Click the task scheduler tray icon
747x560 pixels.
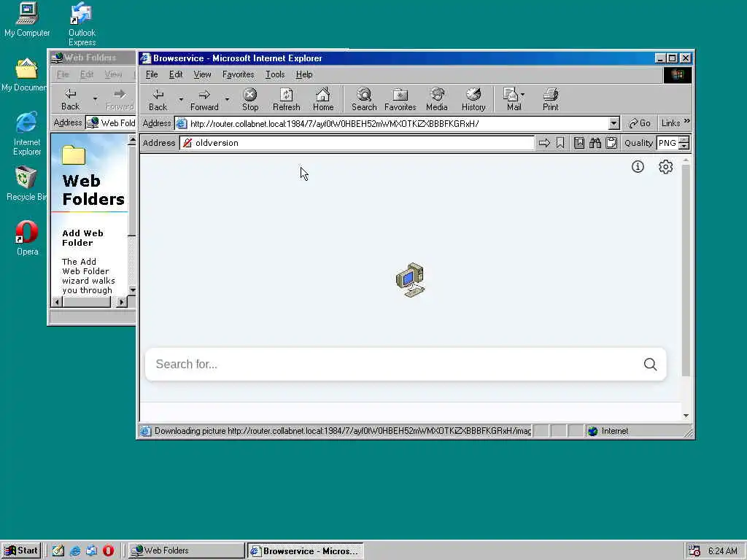694,551
